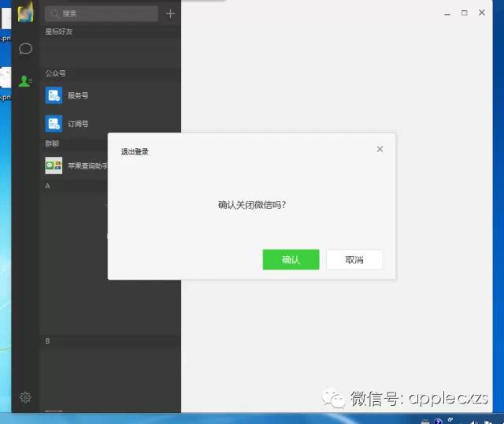Open the settings gear icon

click(25, 397)
